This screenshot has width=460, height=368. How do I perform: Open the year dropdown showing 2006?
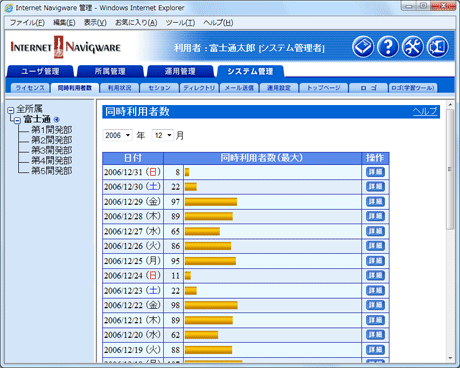118,135
